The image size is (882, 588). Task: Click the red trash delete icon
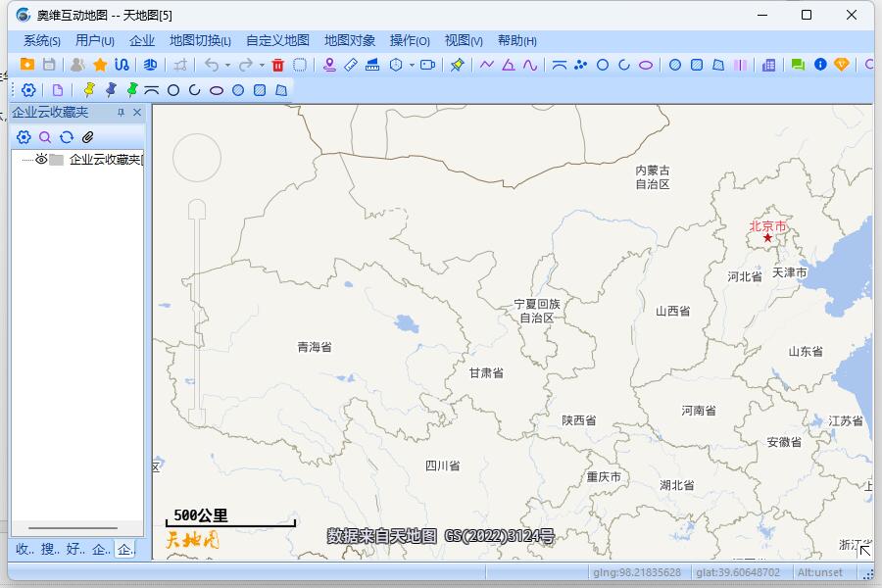[277, 65]
